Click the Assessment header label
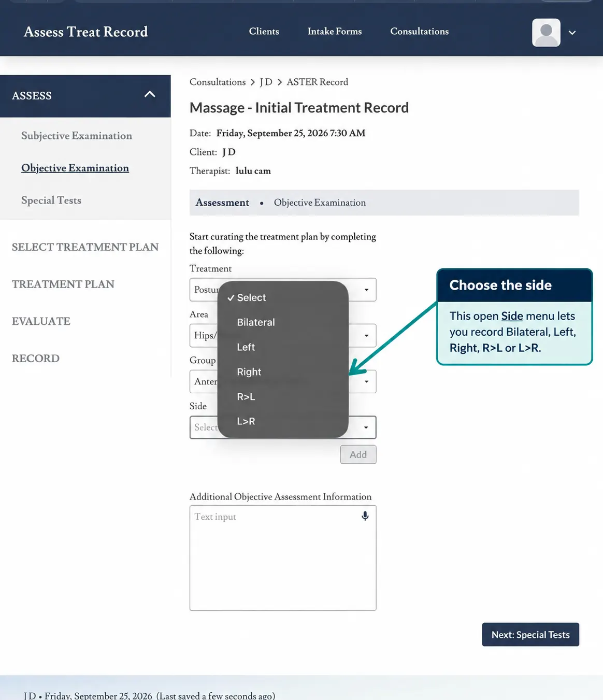 point(222,203)
